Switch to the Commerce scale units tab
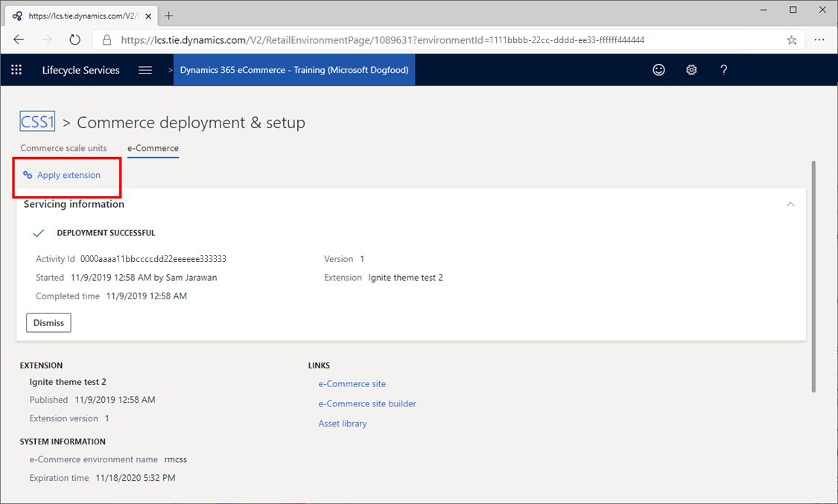Screen dimensions: 838x504 [x=63, y=148]
